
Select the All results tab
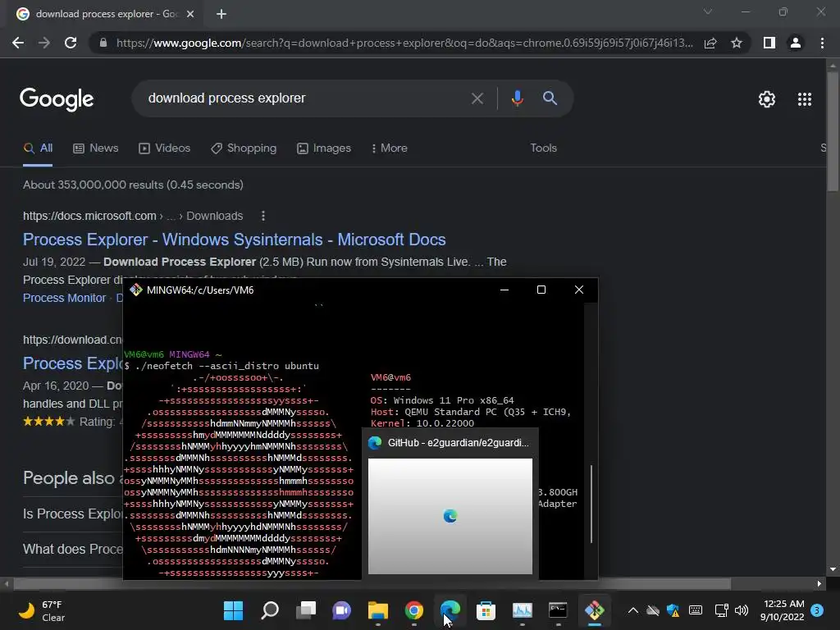pyautogui.click(x=38, y=148)
